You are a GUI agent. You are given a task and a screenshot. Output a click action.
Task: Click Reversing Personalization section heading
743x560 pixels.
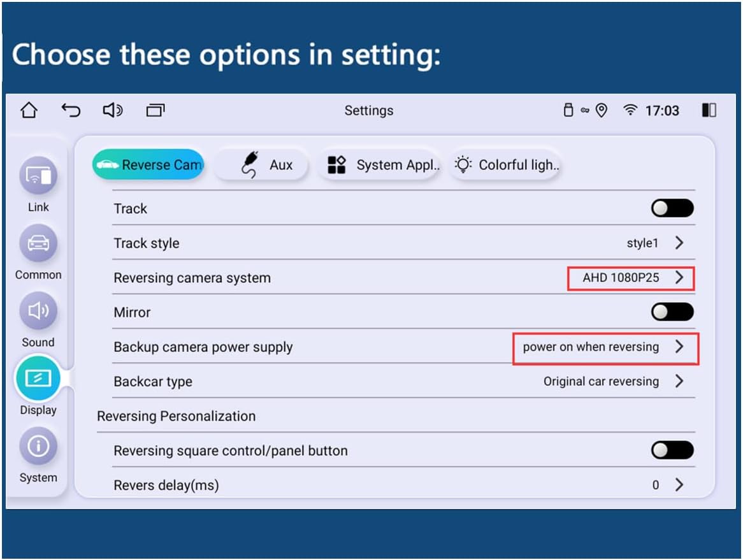(x=177, y=416)
